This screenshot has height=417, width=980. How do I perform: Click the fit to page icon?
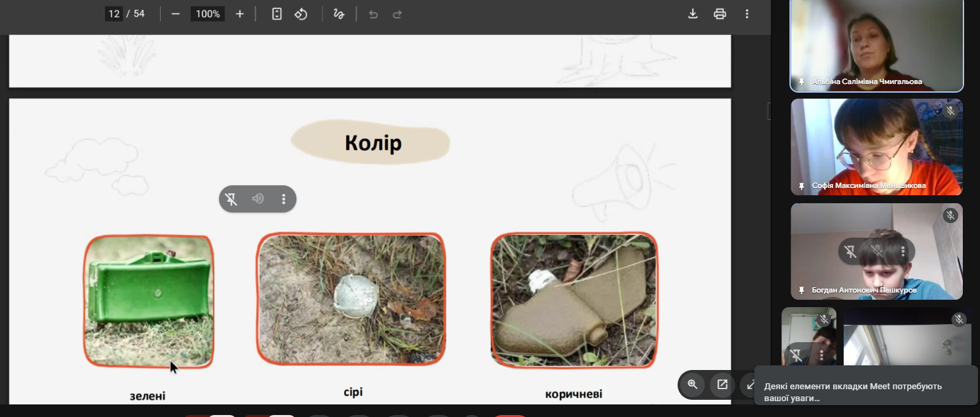[x=277, y=14]
